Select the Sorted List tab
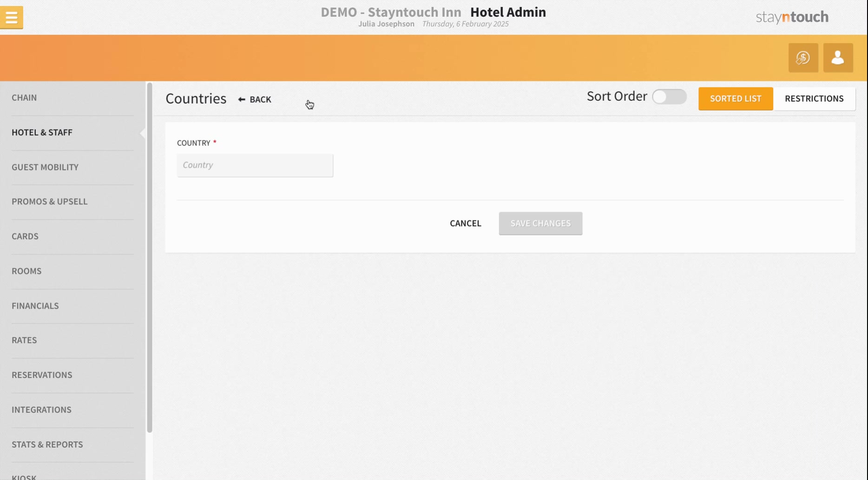Screen dimensions: 868x480 click(x=736, y=98)
